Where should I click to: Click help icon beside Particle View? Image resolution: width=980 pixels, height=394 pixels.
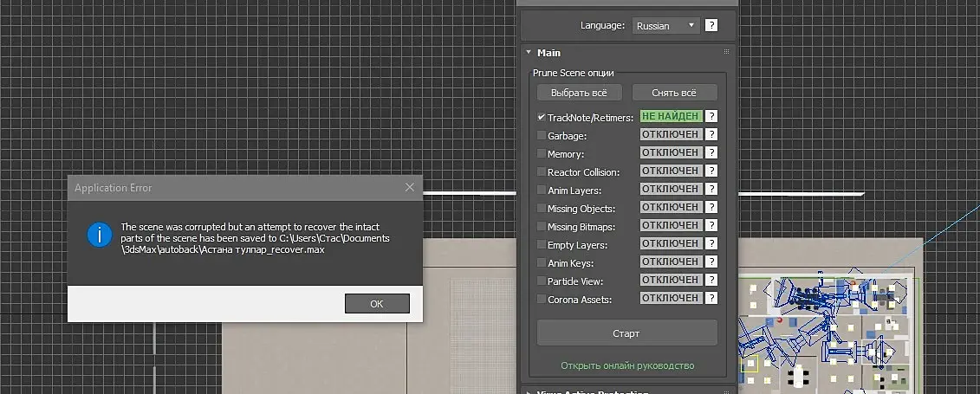(711, 281)
